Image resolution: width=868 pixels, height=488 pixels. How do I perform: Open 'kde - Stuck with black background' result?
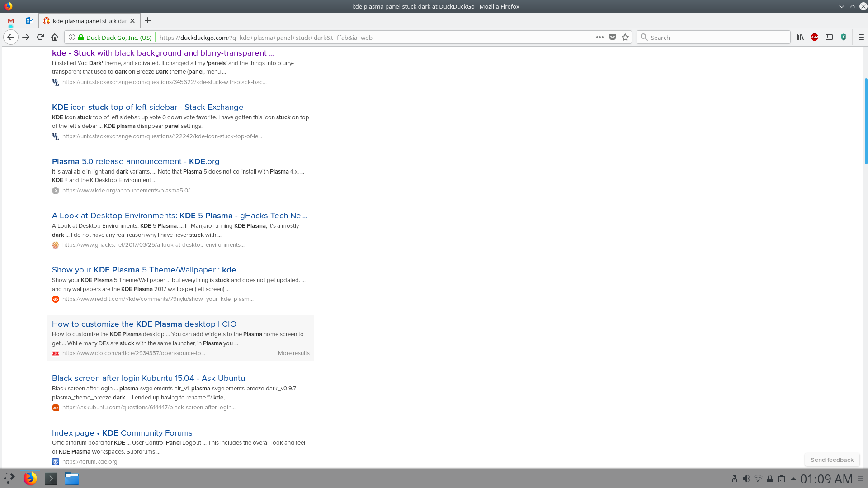163,53
